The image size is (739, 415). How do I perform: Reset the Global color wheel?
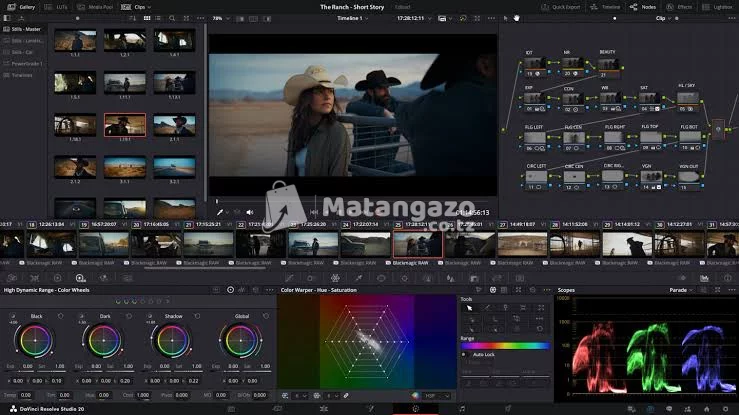(266, 316)
